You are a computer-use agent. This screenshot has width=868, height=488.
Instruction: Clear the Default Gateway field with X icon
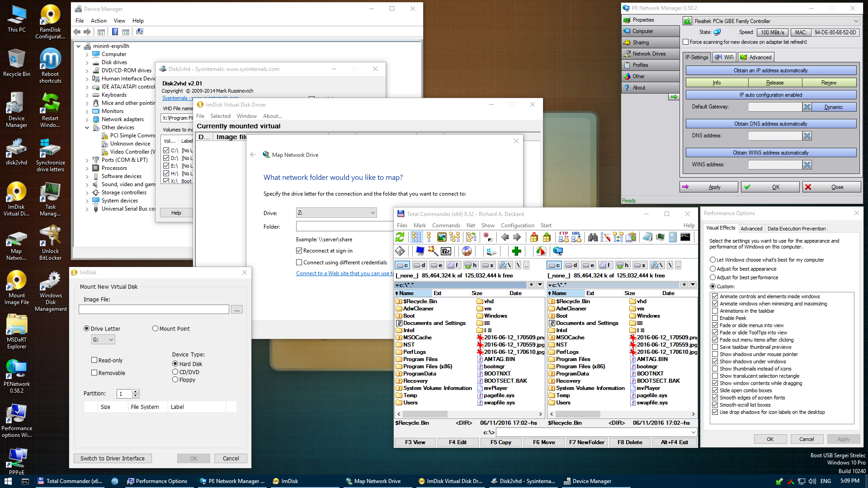807,107
